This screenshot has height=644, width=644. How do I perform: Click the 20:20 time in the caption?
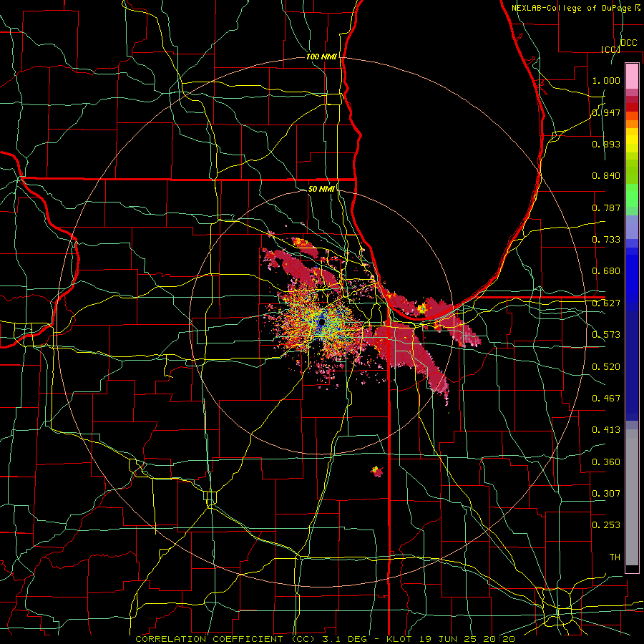point(499,639)
